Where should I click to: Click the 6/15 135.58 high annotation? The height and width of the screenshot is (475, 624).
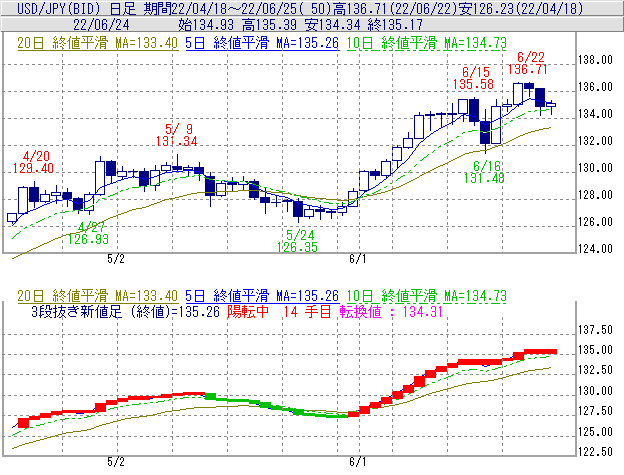tap(474, 78)
